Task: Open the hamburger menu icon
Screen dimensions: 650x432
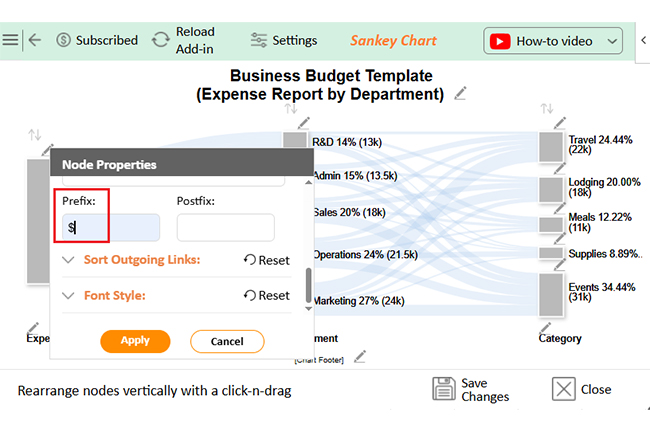Action: (10, 40)
